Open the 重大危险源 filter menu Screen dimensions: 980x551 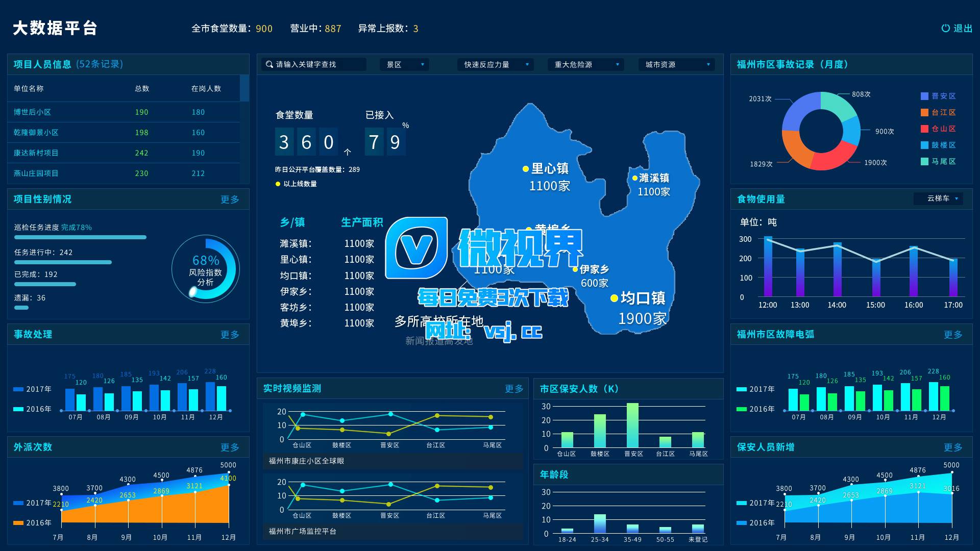[585, 65]
